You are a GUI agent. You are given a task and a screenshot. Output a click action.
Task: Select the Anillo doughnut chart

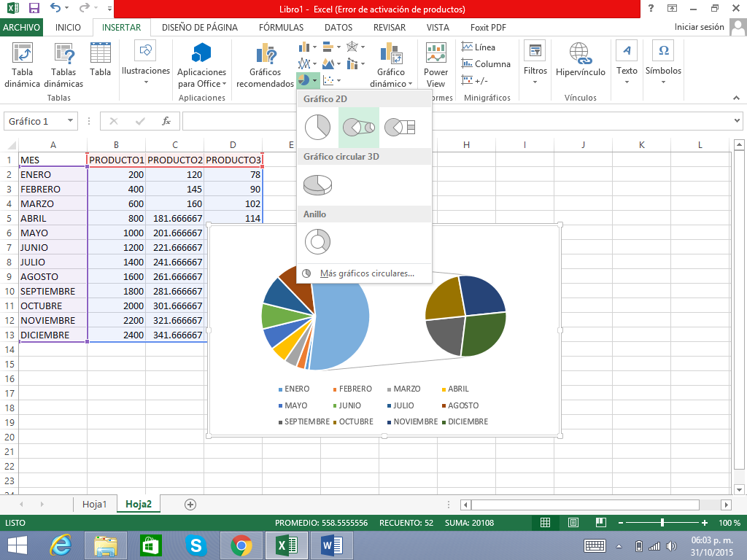pos(317,241)
